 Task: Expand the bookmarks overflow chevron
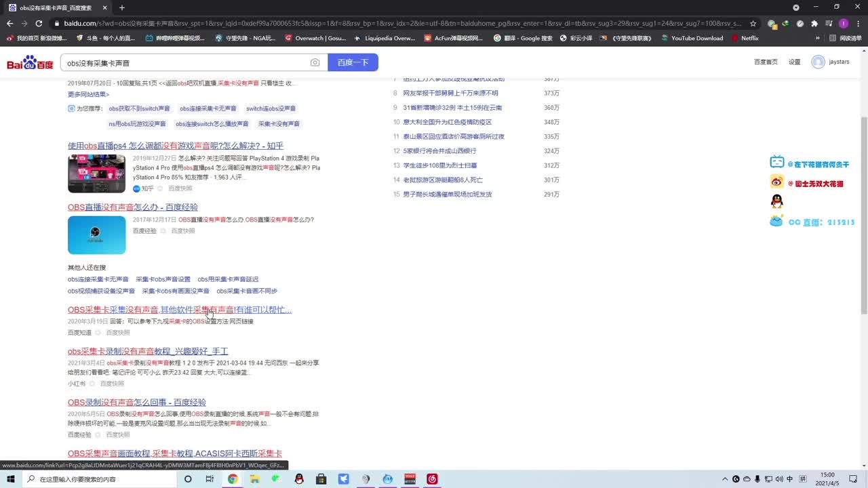818,38
